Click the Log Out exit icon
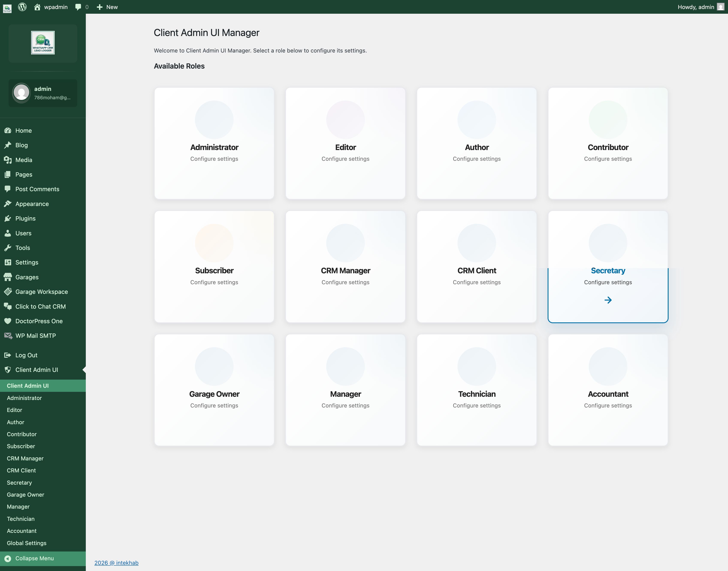The image size is (728, 571). coord(8,355)
